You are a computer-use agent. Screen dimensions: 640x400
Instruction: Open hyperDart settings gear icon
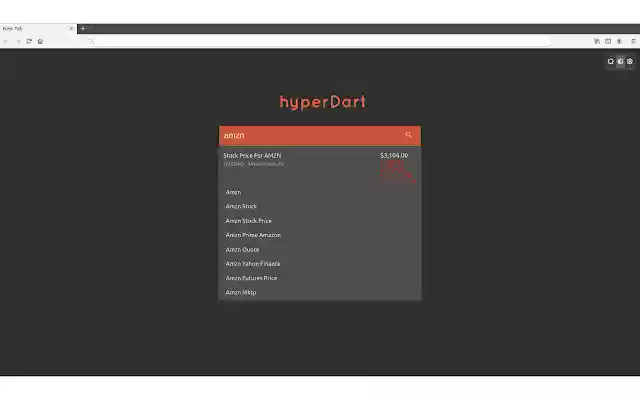tap(630, 62)
